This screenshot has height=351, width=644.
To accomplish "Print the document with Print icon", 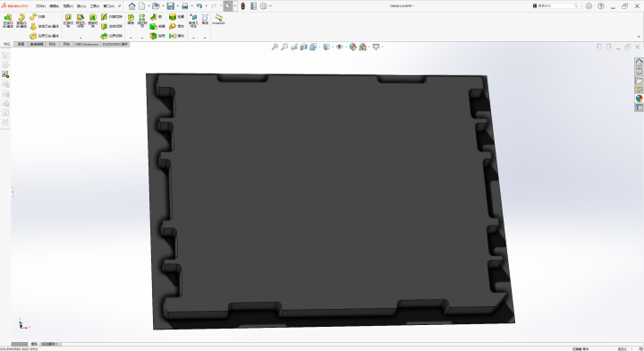I will (185, 6).
